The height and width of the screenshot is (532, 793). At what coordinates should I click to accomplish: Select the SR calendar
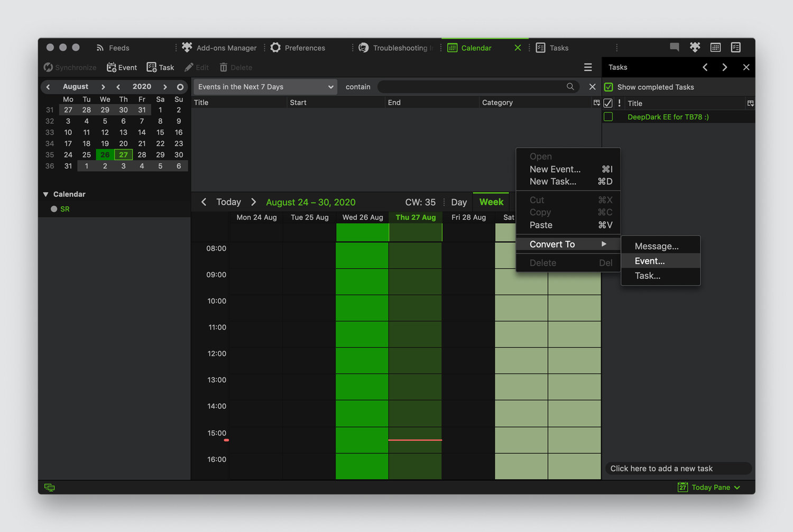(x=64, y=209)
